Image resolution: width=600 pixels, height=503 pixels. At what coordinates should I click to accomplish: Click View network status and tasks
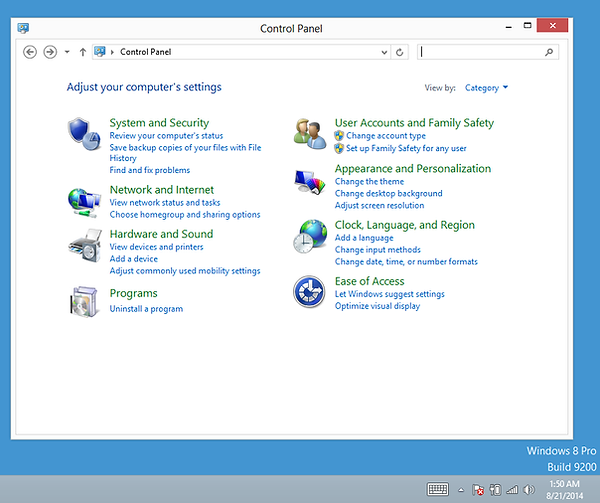[165, 202]
